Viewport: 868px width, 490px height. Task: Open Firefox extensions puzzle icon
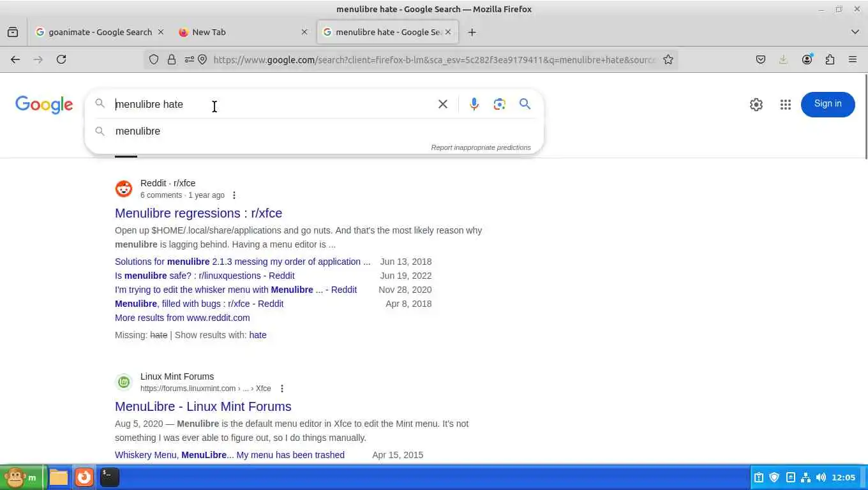(830, 59)
